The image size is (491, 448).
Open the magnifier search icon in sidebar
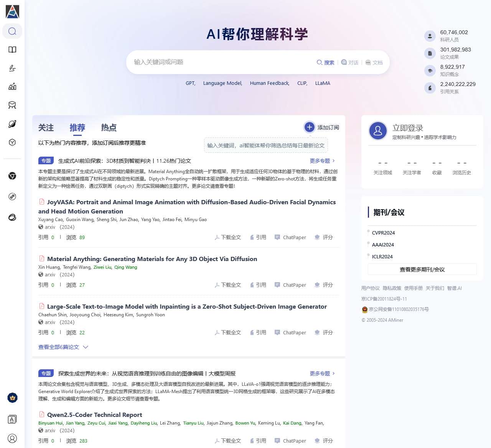click(12, 31)
